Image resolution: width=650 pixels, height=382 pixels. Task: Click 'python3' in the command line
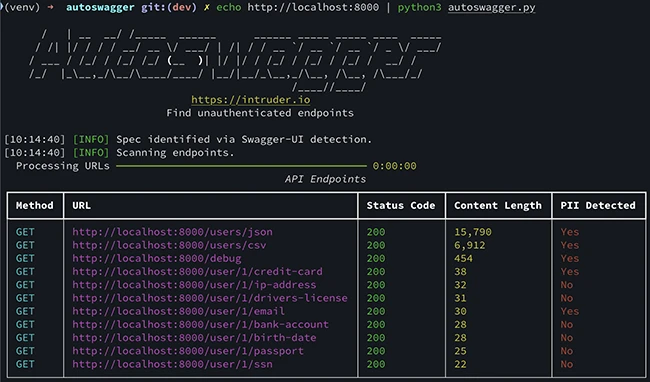click(420, 7)
